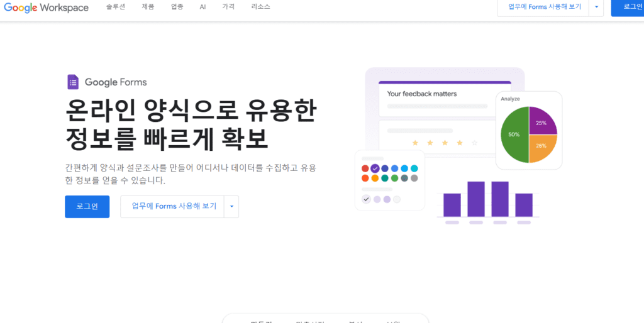Click header 업무에 Forms 사용해 보기 button

(x=543, y=7)
